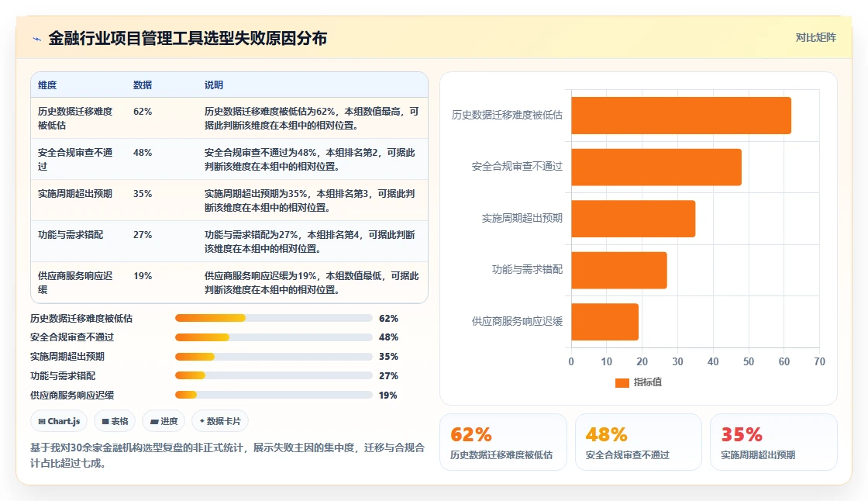Toggle the 指标值 legend swatch
The image size is (868, 501).
[622, 382]
